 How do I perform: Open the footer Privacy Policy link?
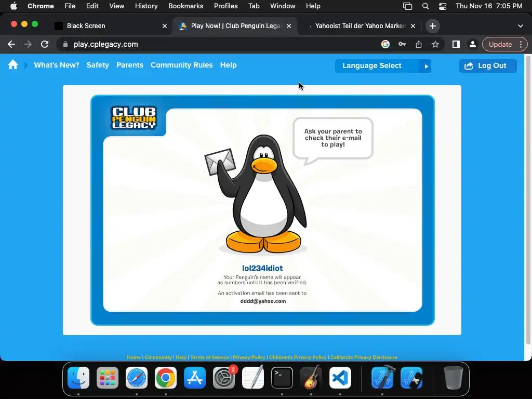249,357
